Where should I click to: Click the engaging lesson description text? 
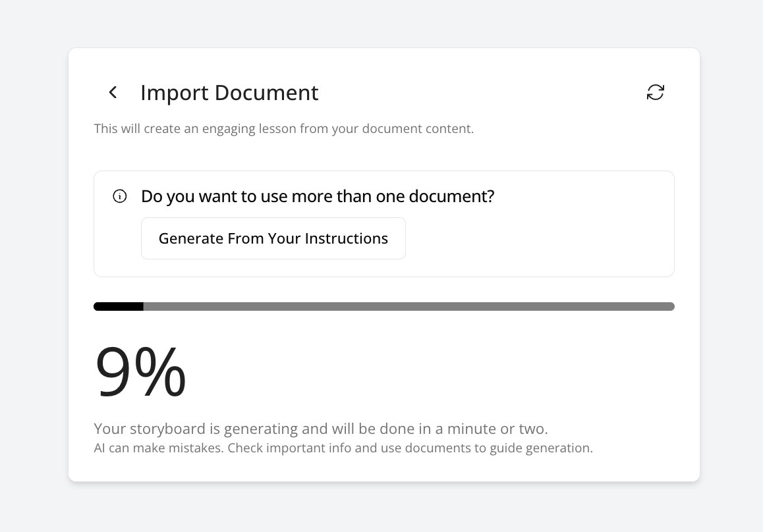coord(283,128)
